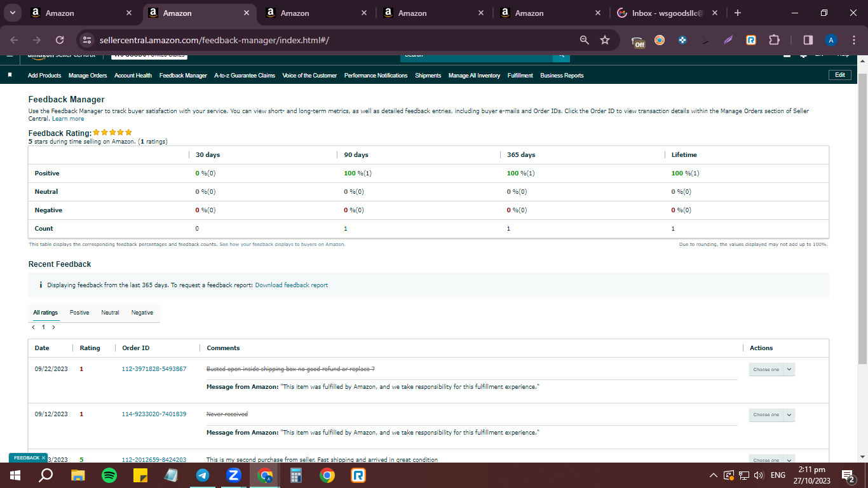Open Add Products in the navigation bar
The height and width of the screenshot is (488, 868).
click(x=44, y=76)
